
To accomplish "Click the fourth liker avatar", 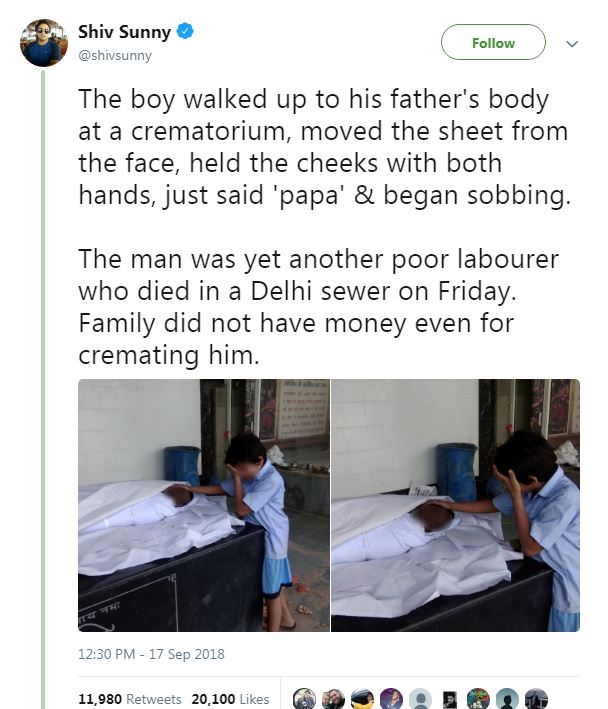I will click(x=392, y=699).
